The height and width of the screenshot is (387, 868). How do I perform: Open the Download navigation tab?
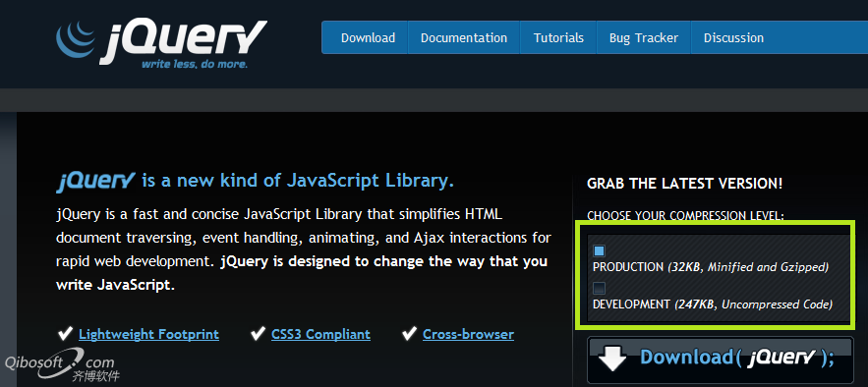click(368, 37)
